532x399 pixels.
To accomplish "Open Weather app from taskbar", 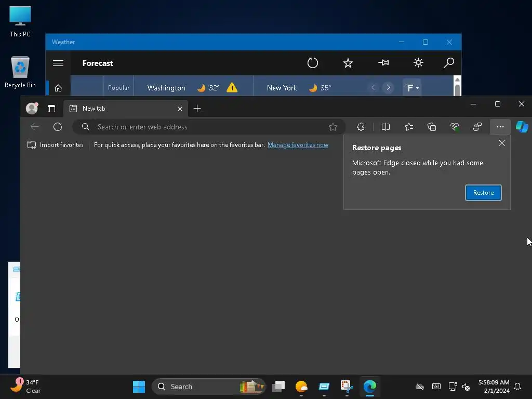I will pyautogui.click(x=301, y=387).
